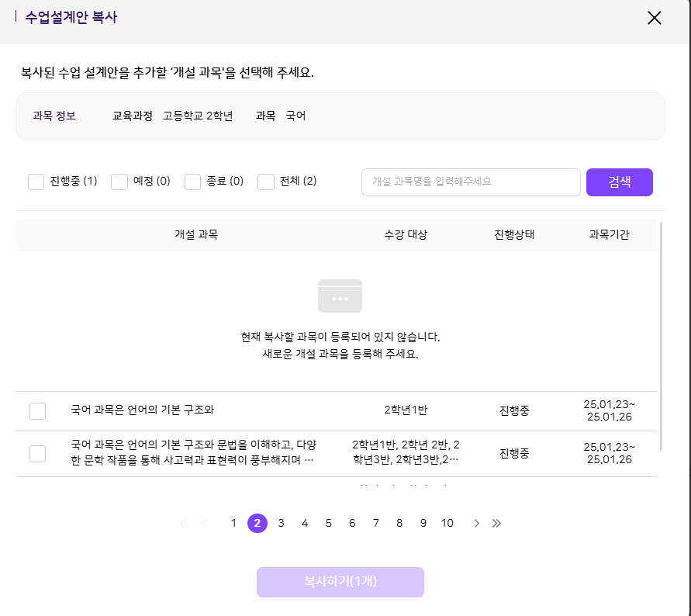Open page 1 in pagination
Screen dimensions: 691x616
click(233, 524)
